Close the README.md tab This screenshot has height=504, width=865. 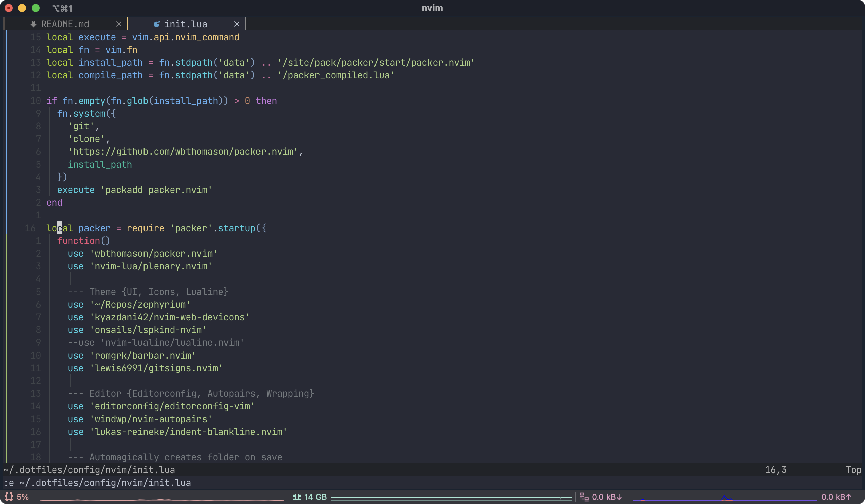(x=119, y=24)
